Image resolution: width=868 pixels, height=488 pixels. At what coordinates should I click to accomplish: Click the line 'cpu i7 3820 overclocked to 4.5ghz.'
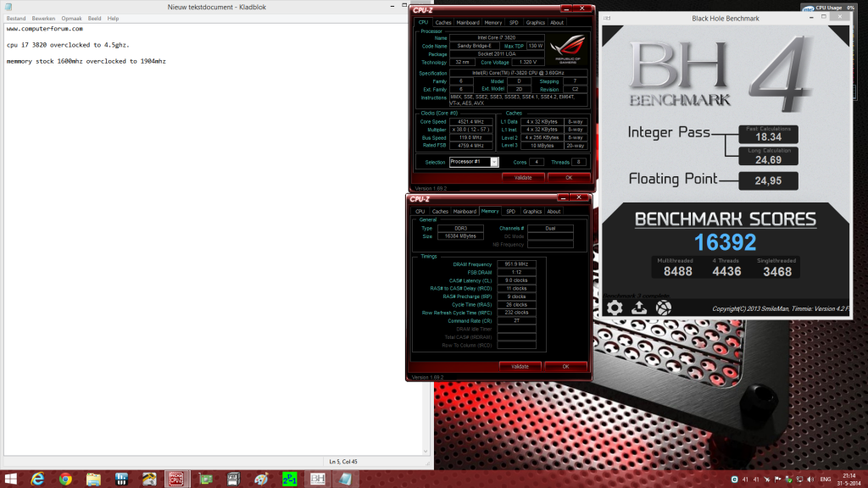68,45
